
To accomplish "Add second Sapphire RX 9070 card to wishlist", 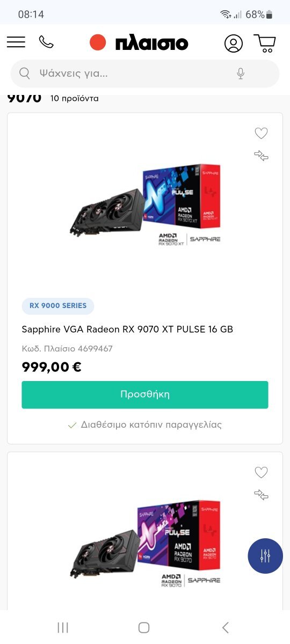I will click(261, 472).
